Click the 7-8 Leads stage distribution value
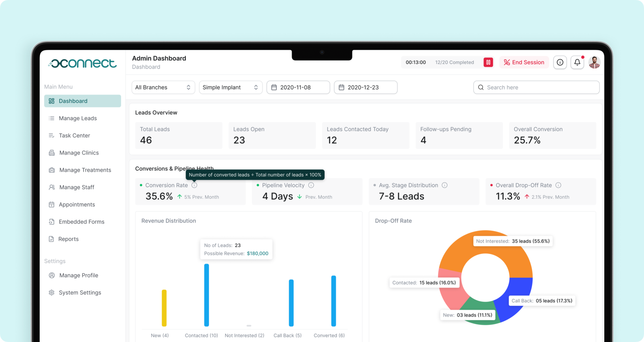This screenshot has height=342, width=644. (x=402, y=196)
